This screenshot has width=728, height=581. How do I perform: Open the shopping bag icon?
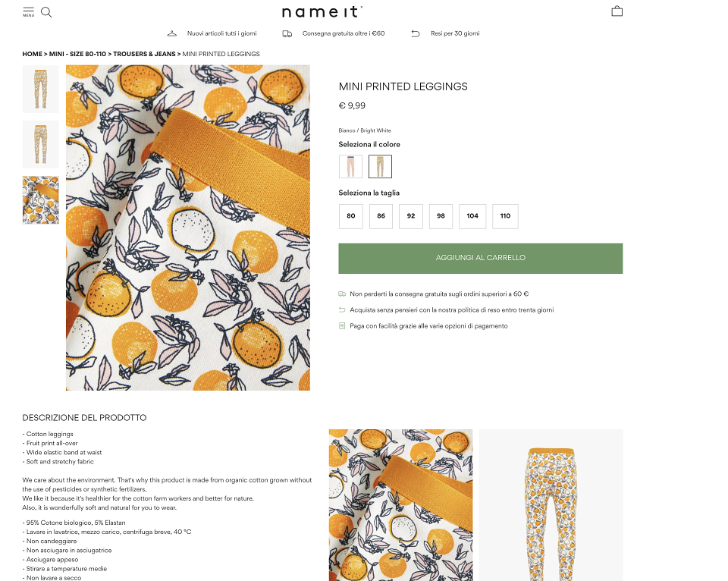tap(617, 11)
